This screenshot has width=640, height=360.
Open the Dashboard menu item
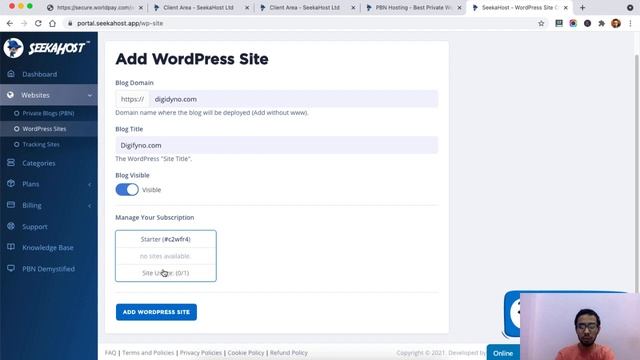(x=40, y=74)
